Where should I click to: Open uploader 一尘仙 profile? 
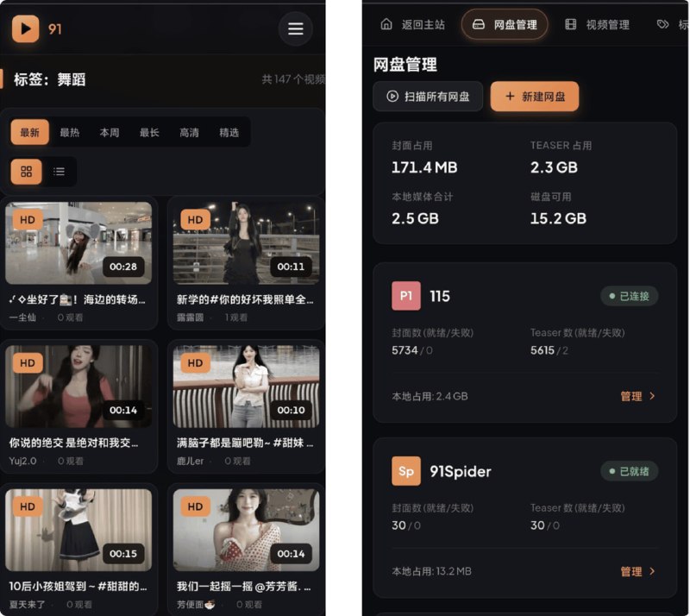pyautogui.click(x=22, y=317)
